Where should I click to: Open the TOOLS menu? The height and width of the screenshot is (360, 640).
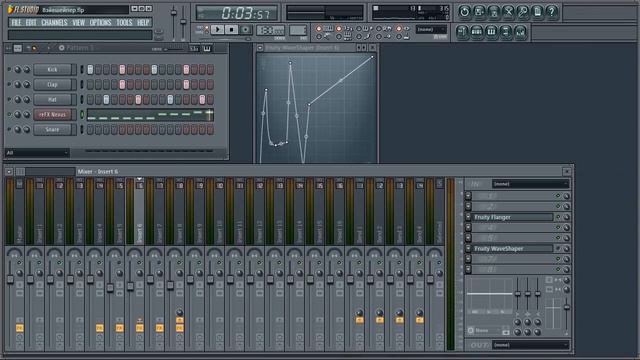pyautogui.click(x=124, y=22)
